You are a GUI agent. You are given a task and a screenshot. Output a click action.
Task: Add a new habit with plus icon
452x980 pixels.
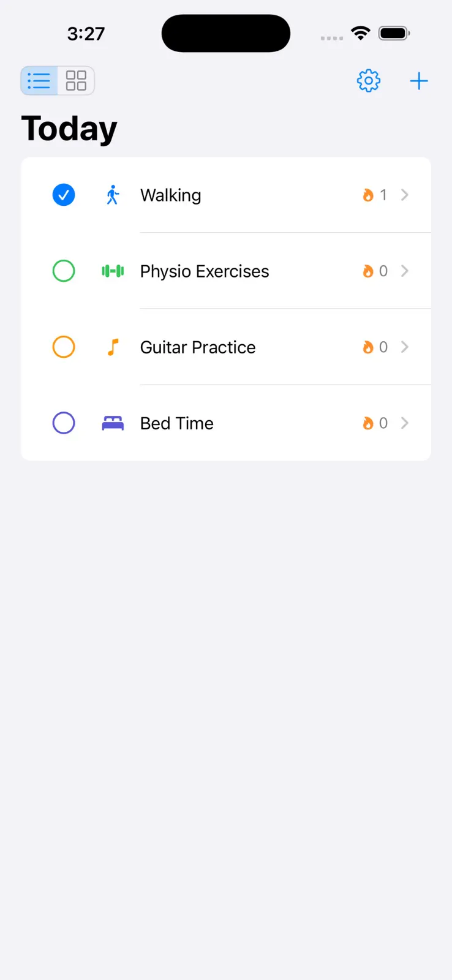[419, 81]
